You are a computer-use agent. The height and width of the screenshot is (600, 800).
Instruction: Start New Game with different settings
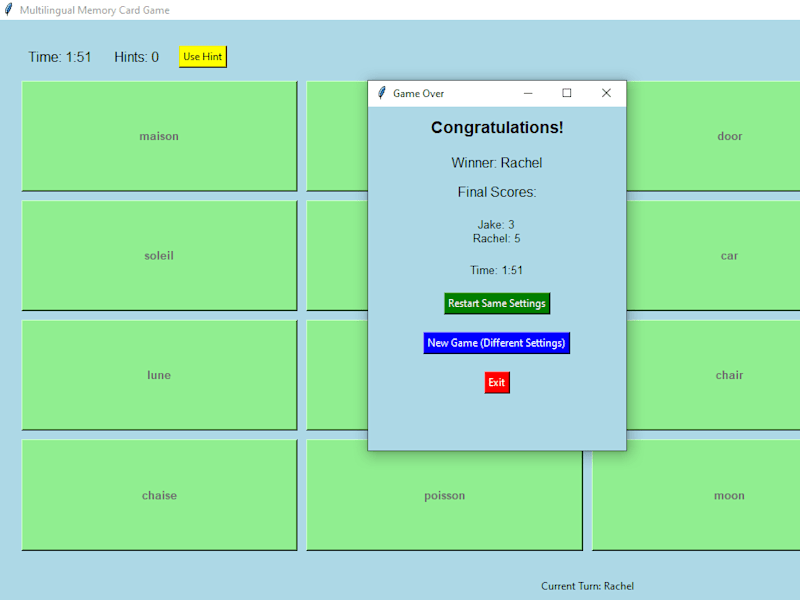pyautogui.click(x=496, y=343)
